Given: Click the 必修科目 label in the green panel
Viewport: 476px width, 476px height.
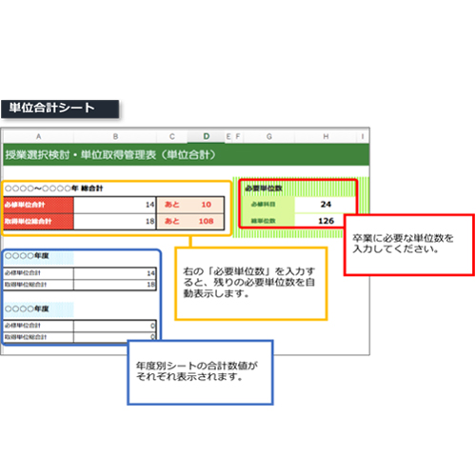Looking at the screenshot, I should [264, 205].
